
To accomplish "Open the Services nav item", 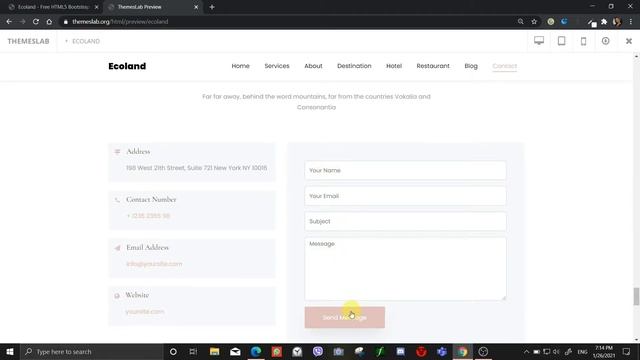I will pos(277,66).
